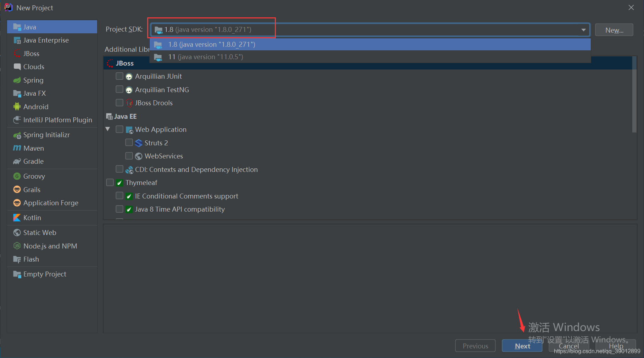
Task: Click the Java project type icon
Action: click(17, 27)
